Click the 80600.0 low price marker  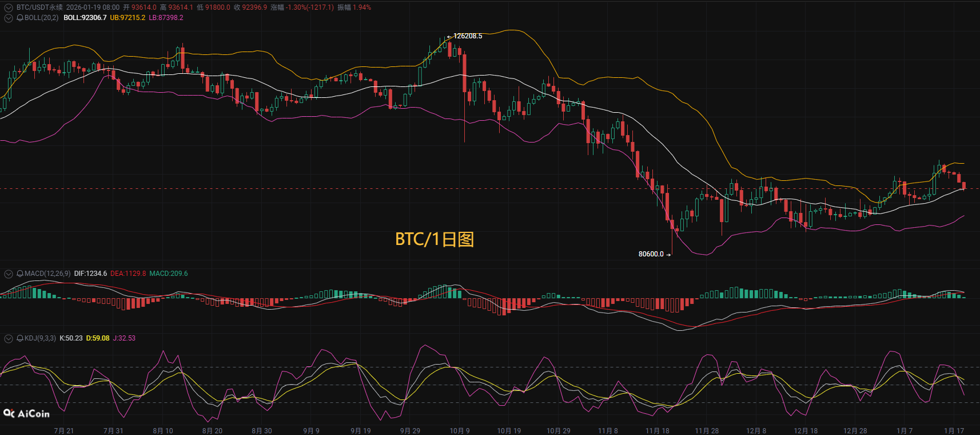651,254
